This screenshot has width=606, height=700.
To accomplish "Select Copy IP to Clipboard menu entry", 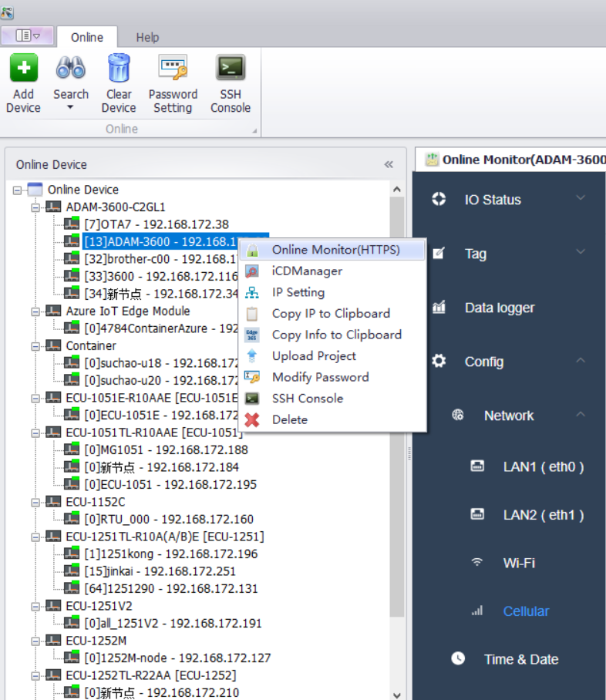I will pos(330,314).
